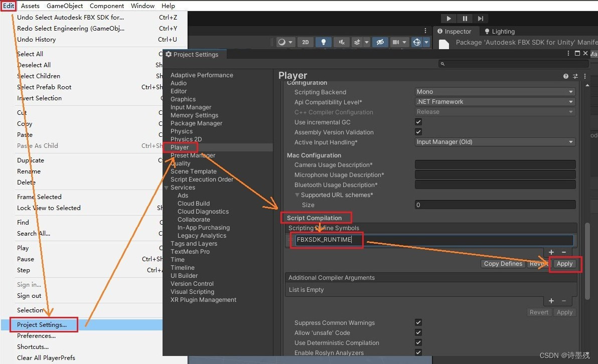Click Microphone Usage Description field

[x=495, y=174]
